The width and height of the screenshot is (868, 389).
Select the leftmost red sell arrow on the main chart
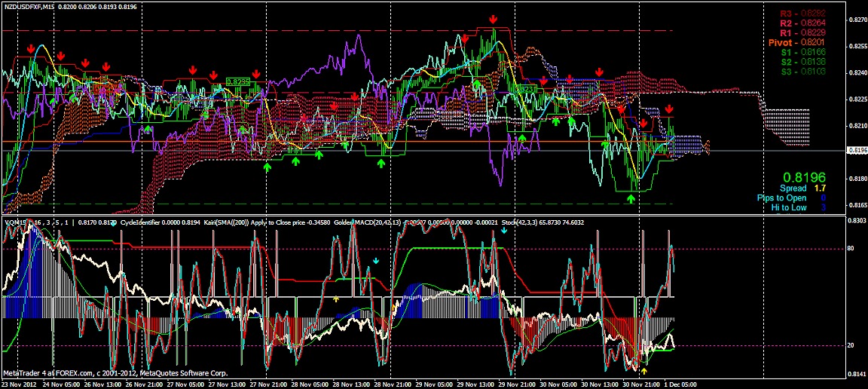31,48
